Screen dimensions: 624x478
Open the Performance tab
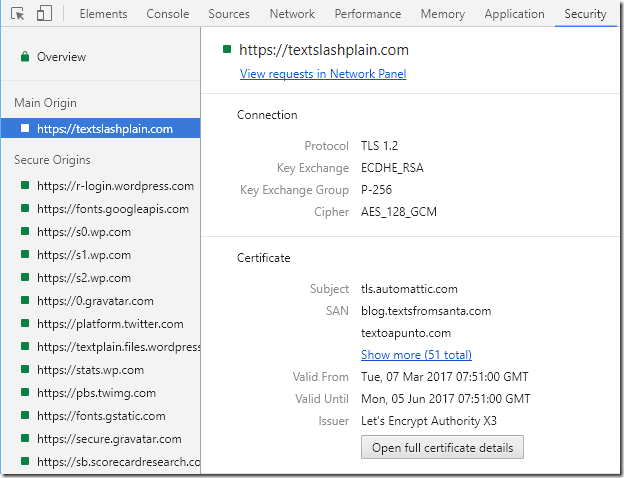tap(368, 14)
